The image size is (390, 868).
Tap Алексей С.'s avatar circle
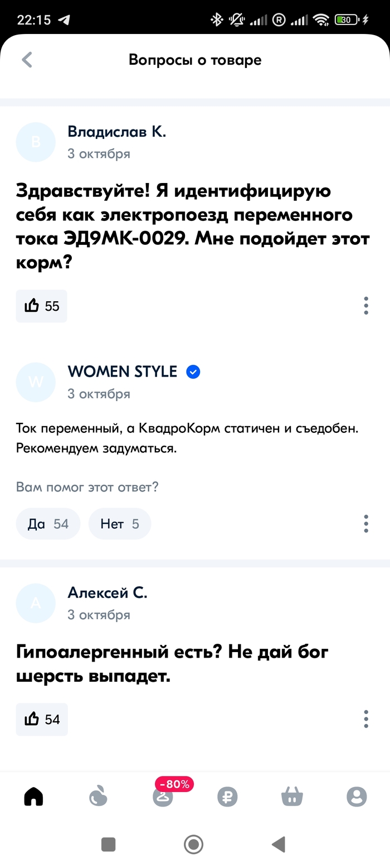(x=36, y=603)
